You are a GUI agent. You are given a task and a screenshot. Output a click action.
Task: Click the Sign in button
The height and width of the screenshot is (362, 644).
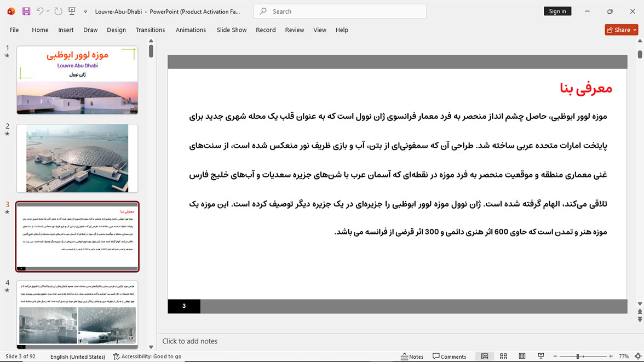coord(557,11)
